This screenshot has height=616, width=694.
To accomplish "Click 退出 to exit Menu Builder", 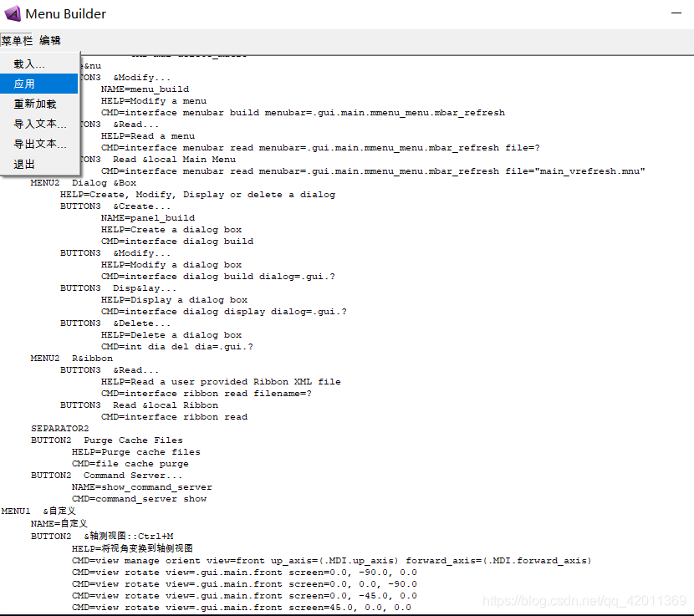I will pyautogui.click(x=25, y=164).
